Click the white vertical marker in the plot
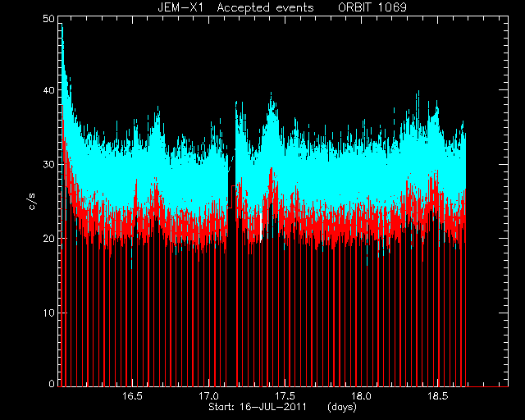 click(261, 226)
